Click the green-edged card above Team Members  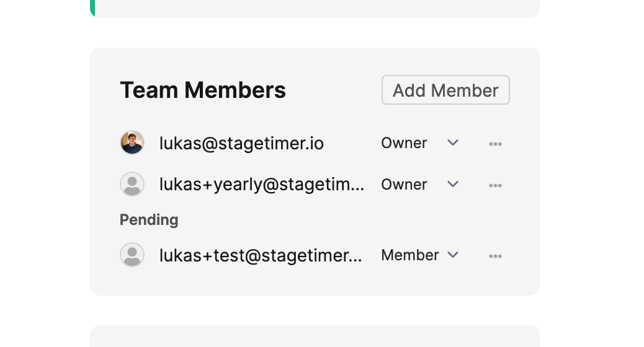click(x=315, y=7)
